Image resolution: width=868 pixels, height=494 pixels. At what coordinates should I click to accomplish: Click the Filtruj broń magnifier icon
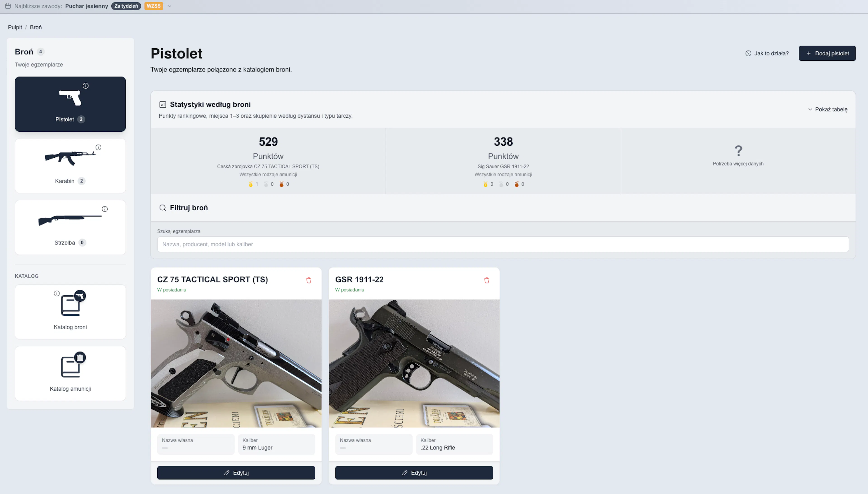(163, 208)
